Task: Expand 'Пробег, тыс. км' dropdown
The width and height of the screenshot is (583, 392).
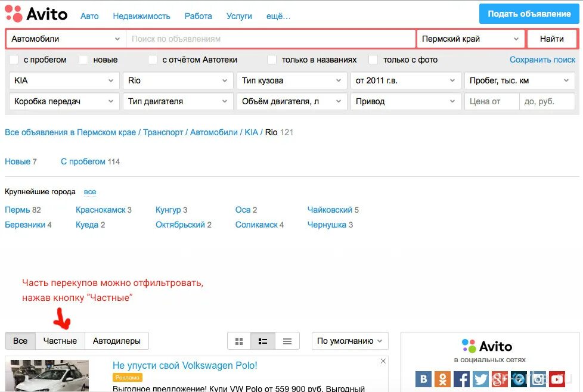Action: coord(519,80)
